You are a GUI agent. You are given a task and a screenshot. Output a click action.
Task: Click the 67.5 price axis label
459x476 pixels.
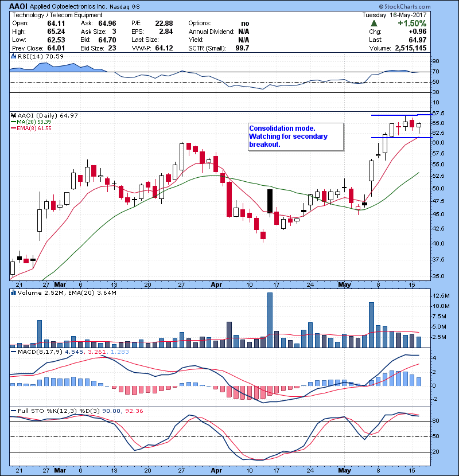438,114
